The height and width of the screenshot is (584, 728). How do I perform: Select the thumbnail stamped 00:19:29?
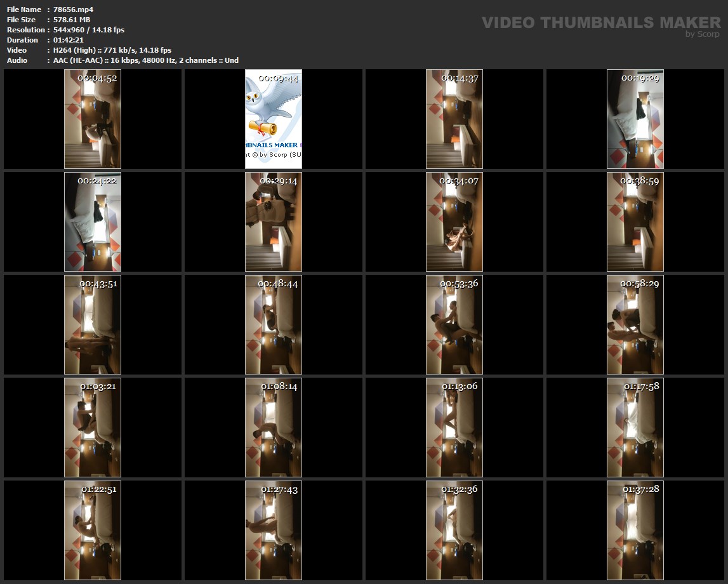click(x=635, y=119)
